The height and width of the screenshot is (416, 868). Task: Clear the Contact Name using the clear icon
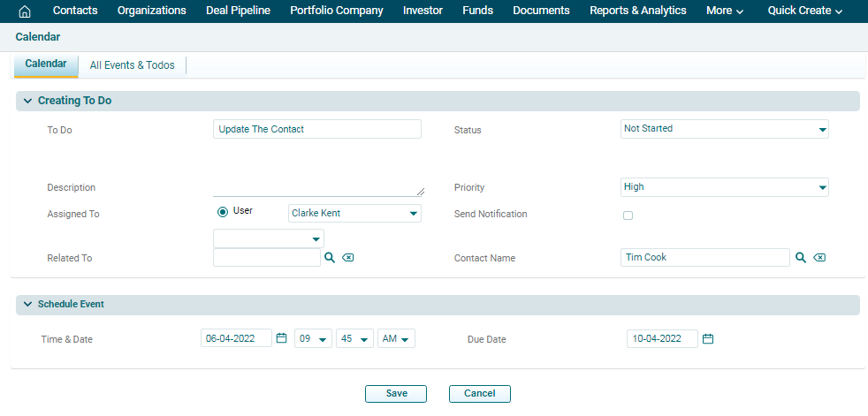click(x=819, y=257)
